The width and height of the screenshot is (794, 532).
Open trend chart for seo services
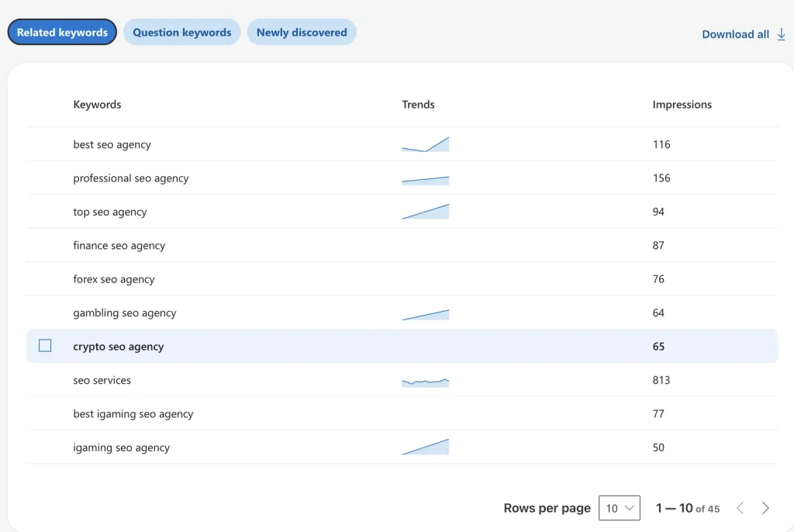point(426,382)
